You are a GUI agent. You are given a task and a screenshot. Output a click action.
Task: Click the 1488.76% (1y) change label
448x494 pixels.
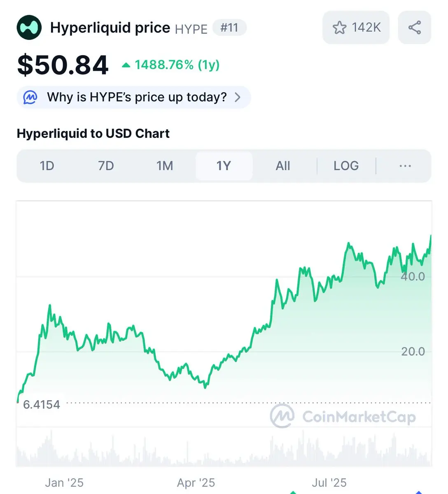(x=177, y=65)
